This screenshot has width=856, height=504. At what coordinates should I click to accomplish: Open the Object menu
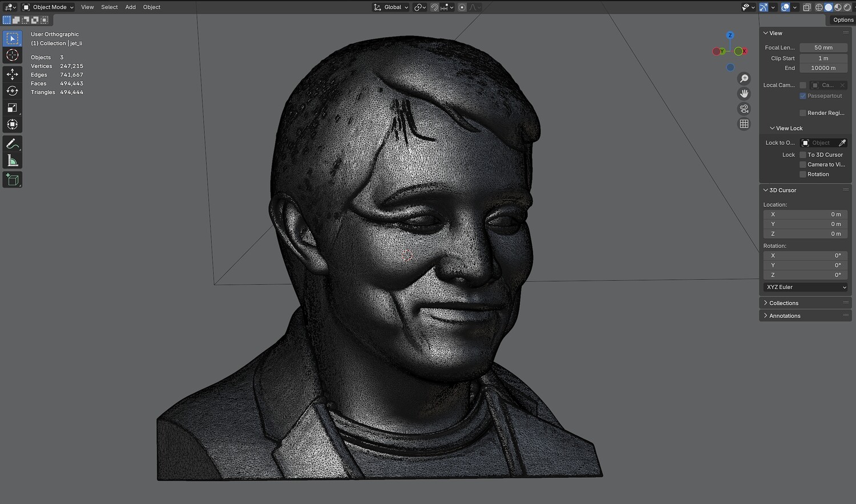click(x=152, y=7)
